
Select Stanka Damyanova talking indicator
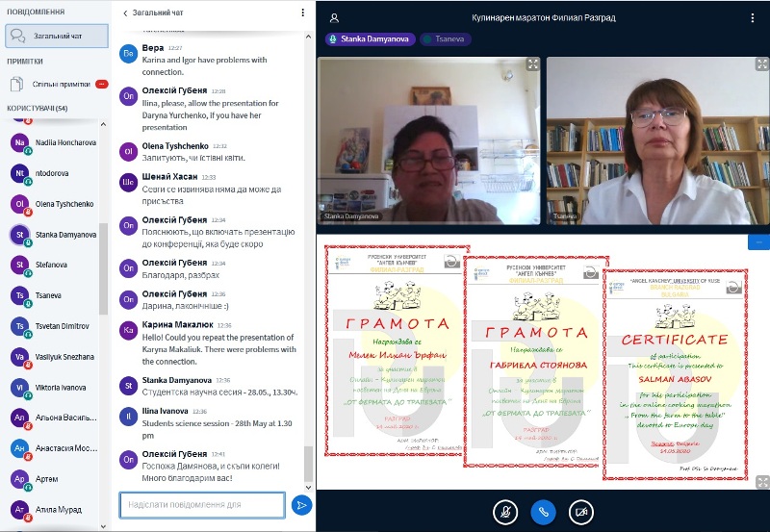coord(370,39)
